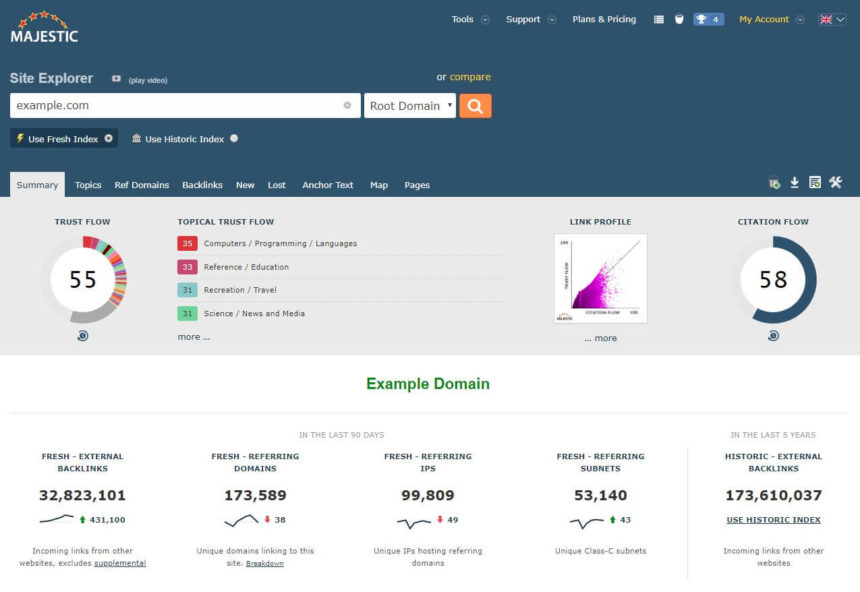This screenshot has height=592, width=860.
Task: Click the play video icon
Action: pos(116,79)
